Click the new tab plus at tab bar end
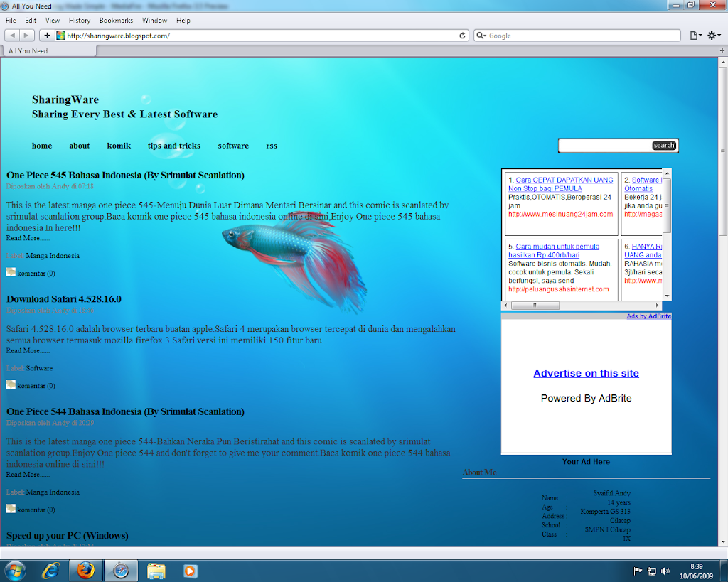 pos(722,50)
